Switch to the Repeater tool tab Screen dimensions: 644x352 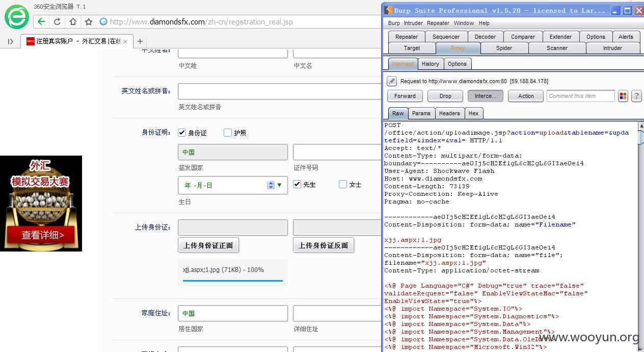pos(407,37)
